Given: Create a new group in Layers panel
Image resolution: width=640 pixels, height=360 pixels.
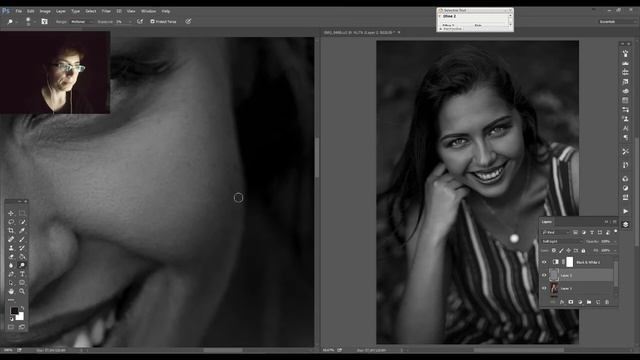Looking at the screenshot, I should [589, 302].
